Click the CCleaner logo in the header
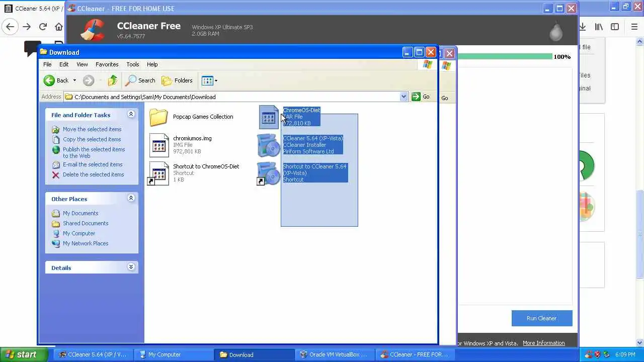This screenshot has height=362, width=644. coord(93,30)
